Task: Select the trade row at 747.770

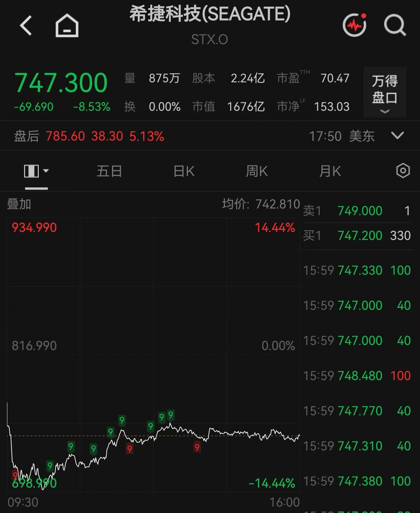Action: coord(357,411)
